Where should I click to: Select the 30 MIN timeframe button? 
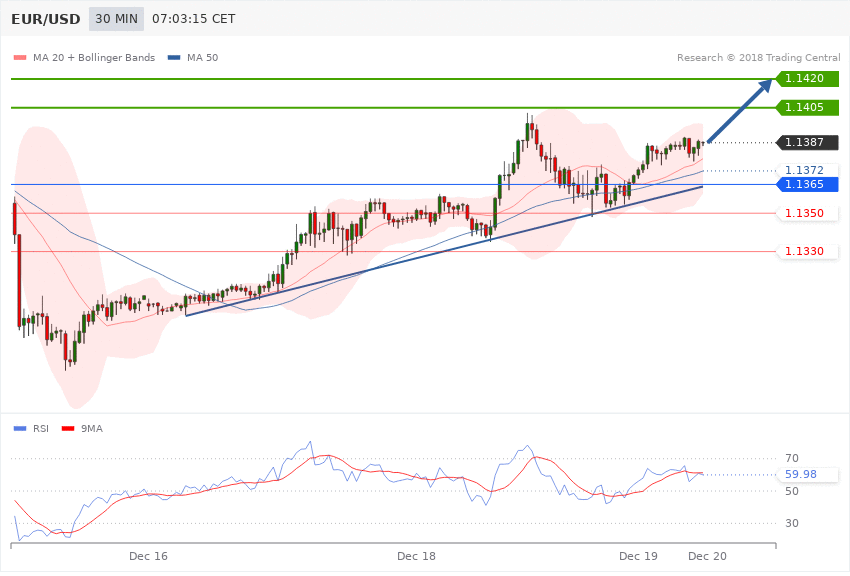click(117, 19)
